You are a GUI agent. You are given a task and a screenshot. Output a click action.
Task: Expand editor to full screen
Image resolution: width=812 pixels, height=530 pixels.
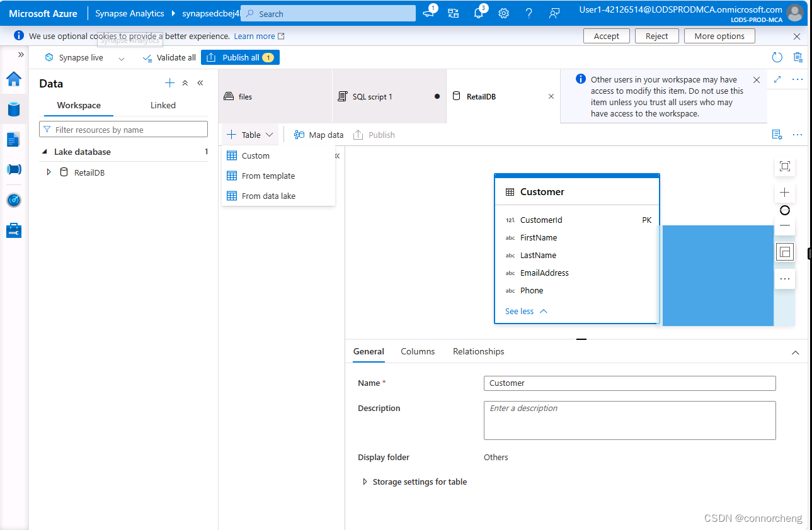pos(777,79)
